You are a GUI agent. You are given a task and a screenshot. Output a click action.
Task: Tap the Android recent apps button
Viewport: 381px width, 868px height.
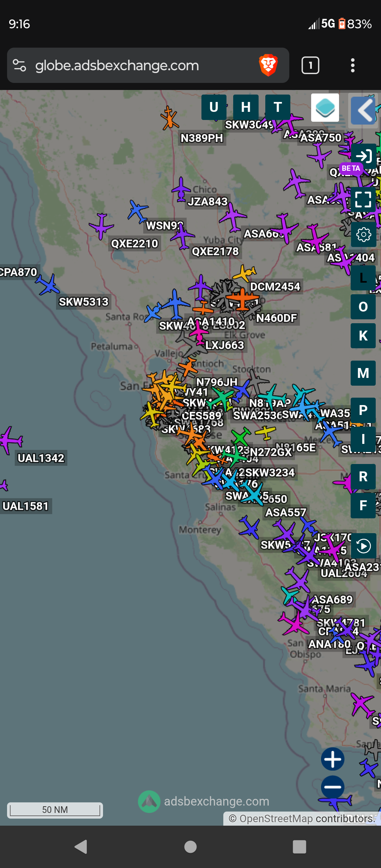(300, 847)
